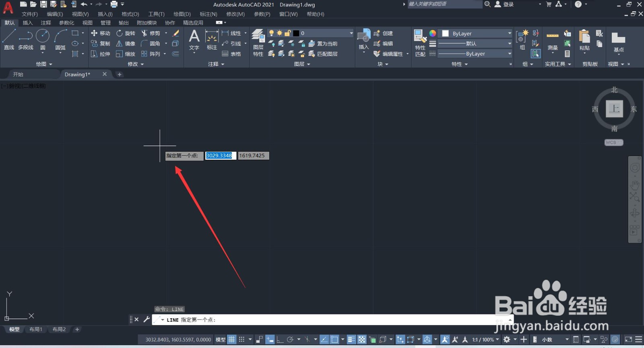Click the 圆角 fillet tool
Image resolution: width=644 pixels, height=348 pixels.
(x=151, y=43)
